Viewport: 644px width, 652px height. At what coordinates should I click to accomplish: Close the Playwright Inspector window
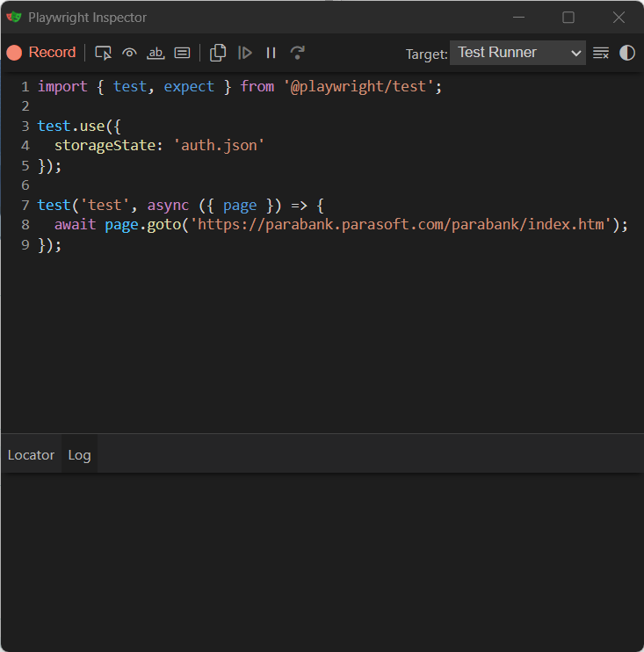619,18
